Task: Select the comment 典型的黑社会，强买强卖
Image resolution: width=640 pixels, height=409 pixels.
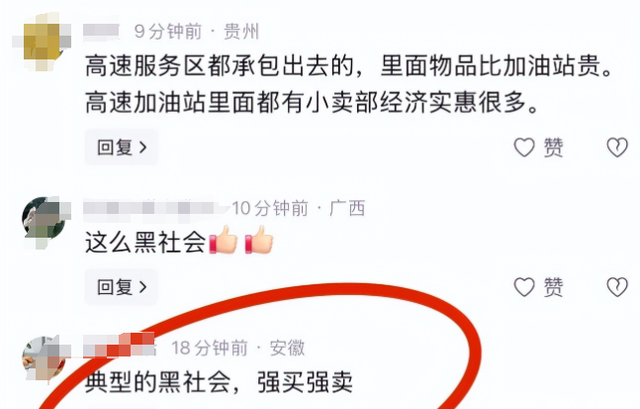Action: (x=219, y=382)
